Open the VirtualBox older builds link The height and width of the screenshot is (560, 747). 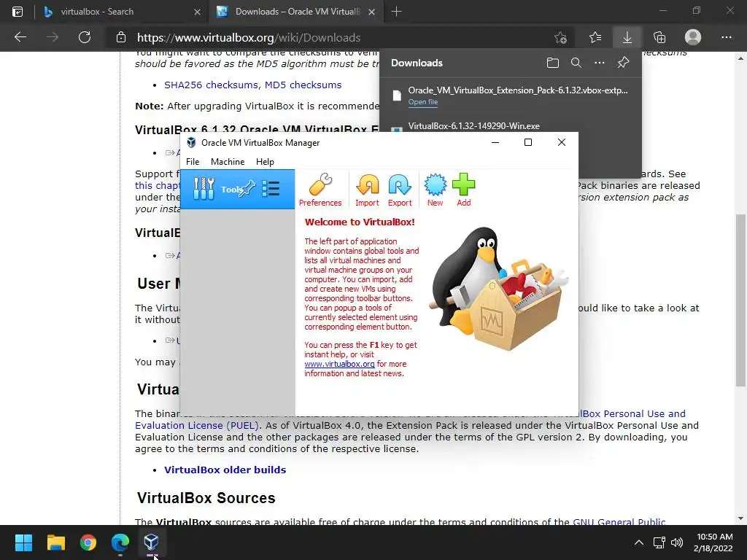pos(225,470)
